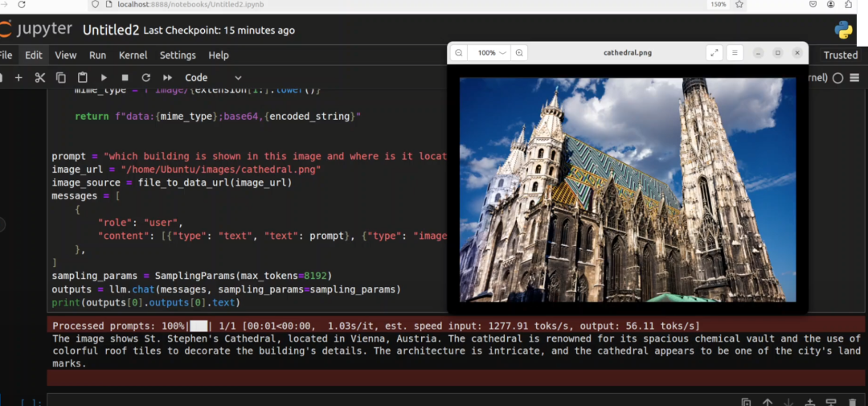Restart the kernel using the circular arrow
The width and height of the screenshot is (868, 406).
point(145,78)
